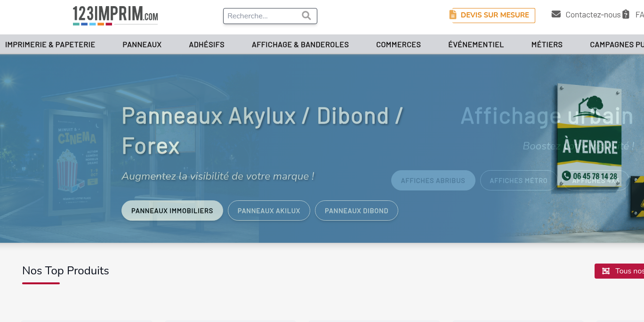Select the Panneaux Dibond button
Image resolution: width=644 pixels, height=322 pixels.
(x=356, y=211)
